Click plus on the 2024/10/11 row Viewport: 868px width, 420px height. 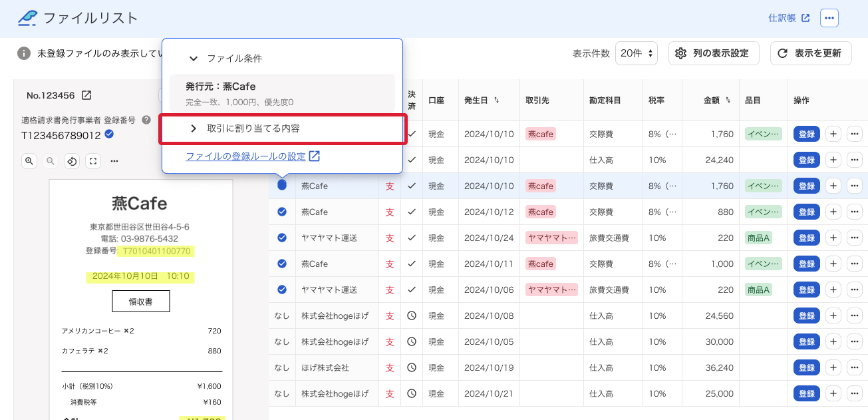(833, 264)
